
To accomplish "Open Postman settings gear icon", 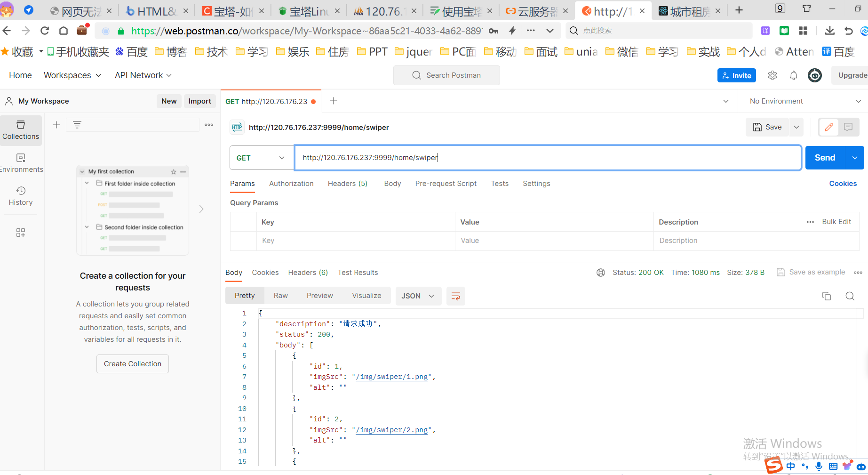I will pos(772,75).
